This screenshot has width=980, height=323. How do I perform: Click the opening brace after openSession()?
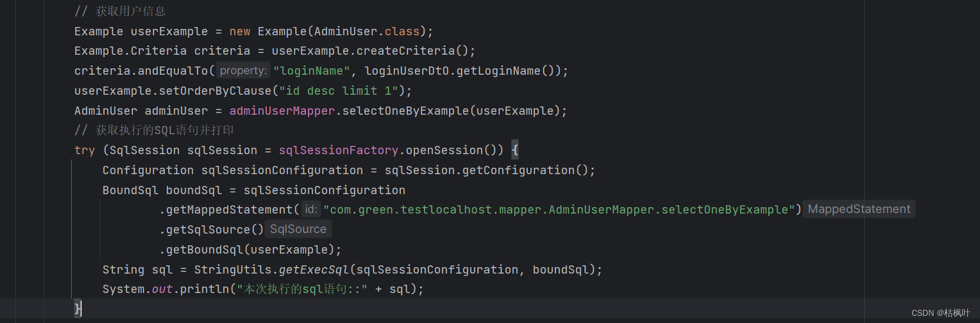pos(515,151)
